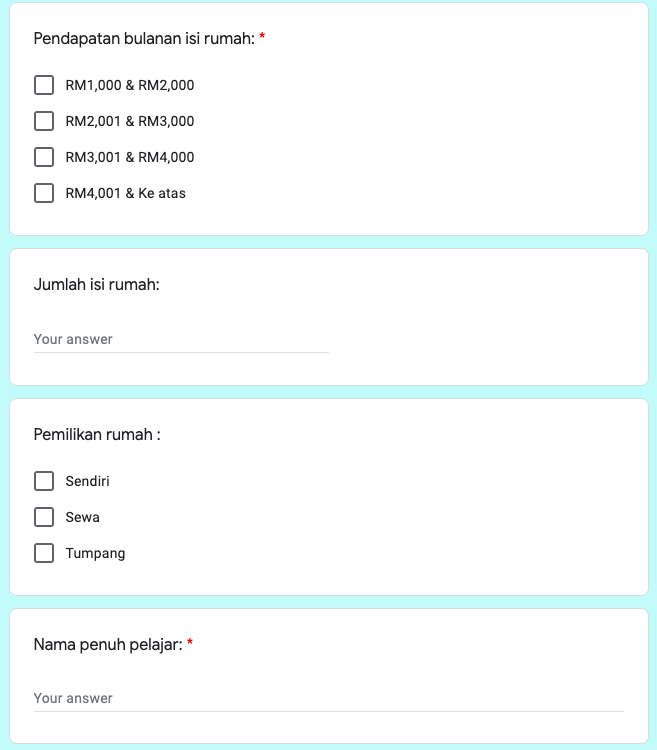Click the 'Pemilikan rumah' question title

click(97, 435)
